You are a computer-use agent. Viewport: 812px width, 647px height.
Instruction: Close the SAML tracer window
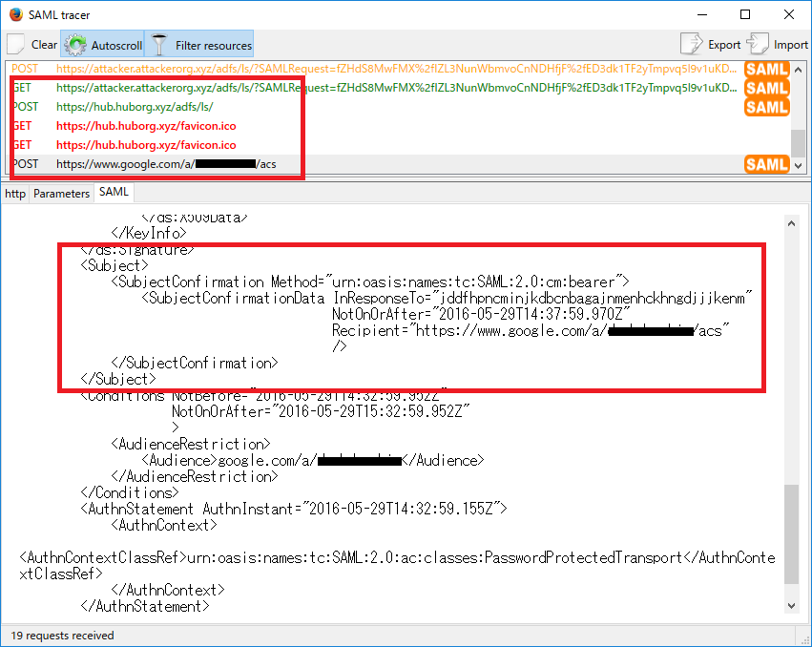789,14
